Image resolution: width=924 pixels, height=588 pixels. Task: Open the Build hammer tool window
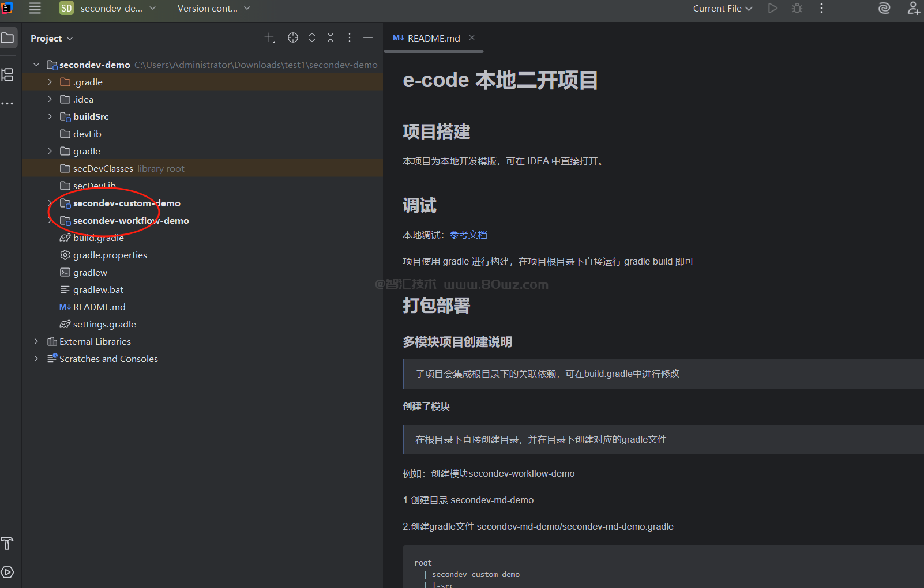[x=7, y=543]
